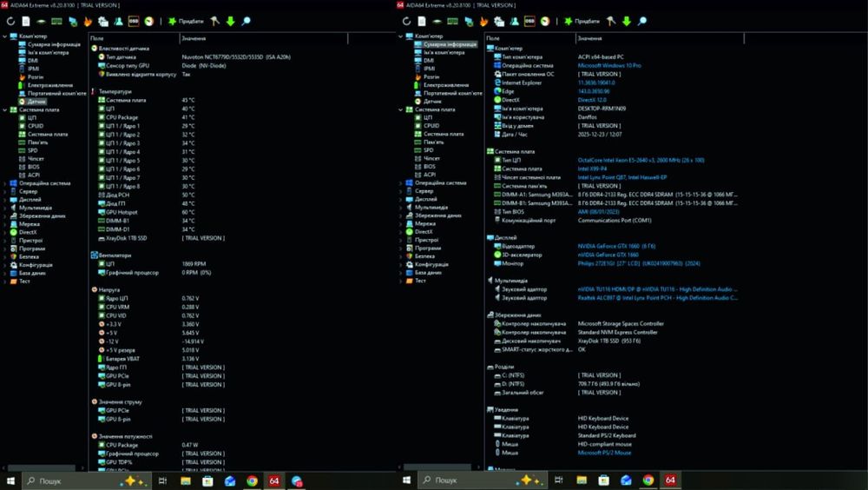This screenshot has height=490, width=868.
Task: Open Розгін page in left window tree
Action: (31, 77)
